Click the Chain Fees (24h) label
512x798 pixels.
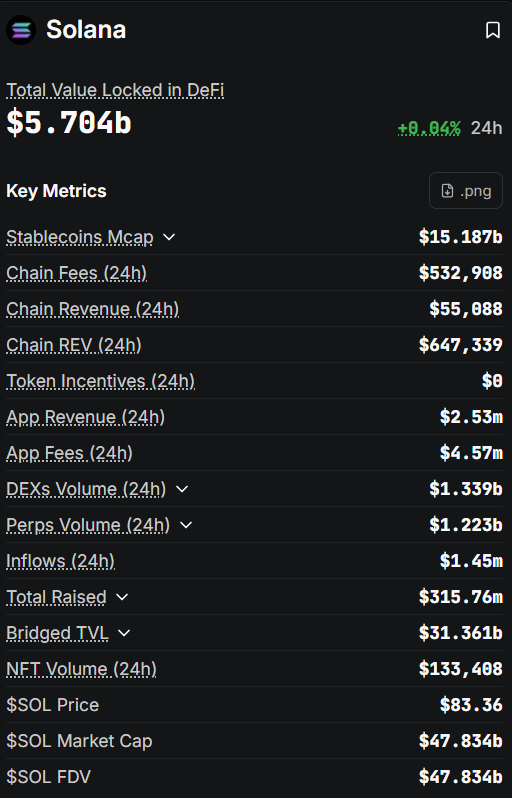[76, 273]
